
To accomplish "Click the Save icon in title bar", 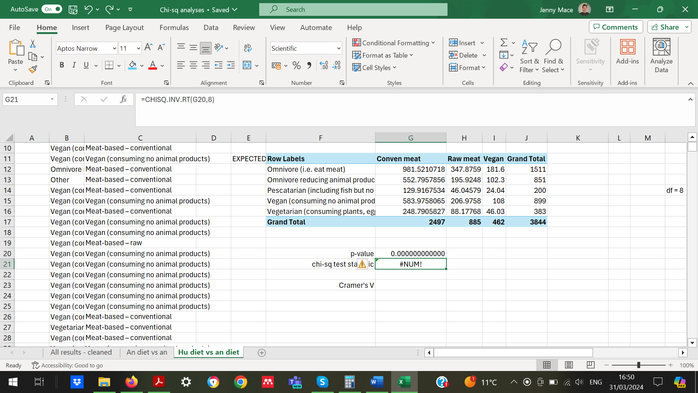I will click(73, 9).
